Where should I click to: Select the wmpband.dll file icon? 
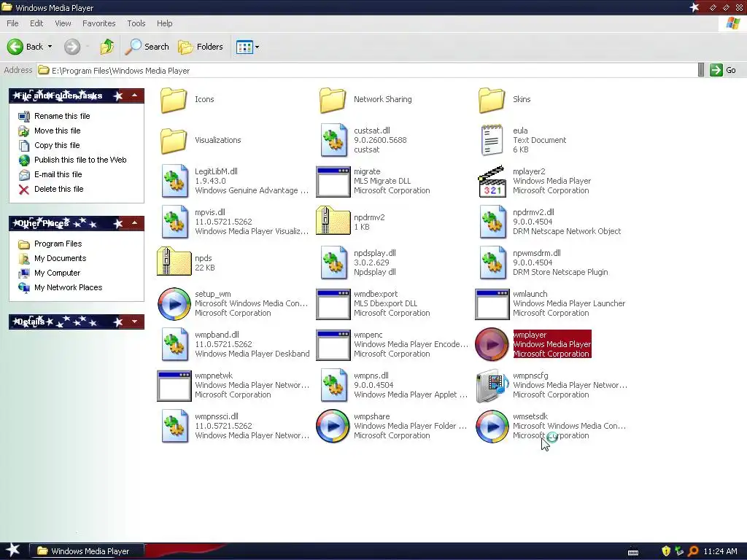click(x=174, y=344)
